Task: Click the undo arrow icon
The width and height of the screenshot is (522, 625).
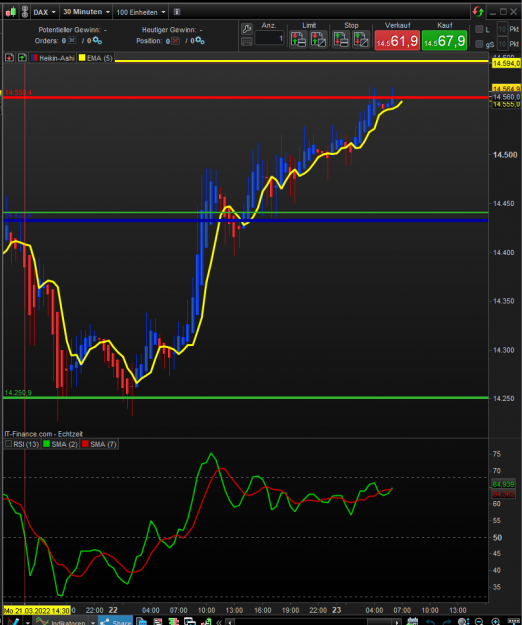Action: (430, 622)
